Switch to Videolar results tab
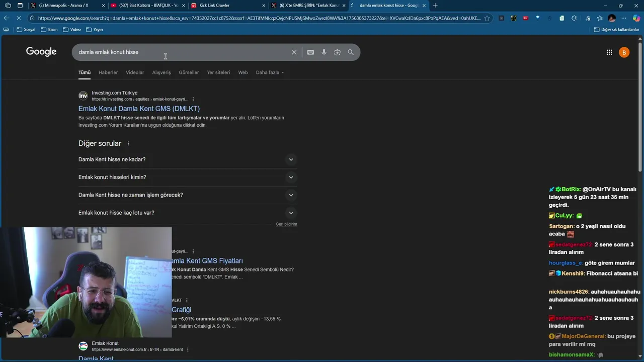Viewport: 644px width, 362px height. pos(135,72)
